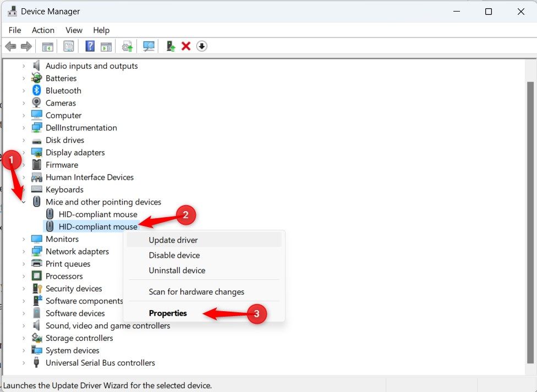537x392 pixels.
Task: Click the Back navigation arrow
Action: (x=10, y=46)
